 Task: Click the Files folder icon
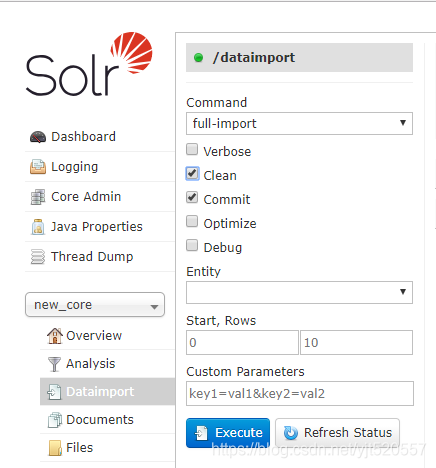pos(55,448)
